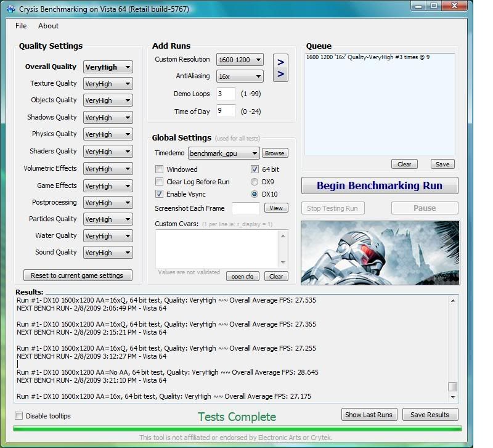The width and height of the screenshot is (493, 448).
Task: Open the File menu
Action: pyautogui.click(x=20, y=26)
